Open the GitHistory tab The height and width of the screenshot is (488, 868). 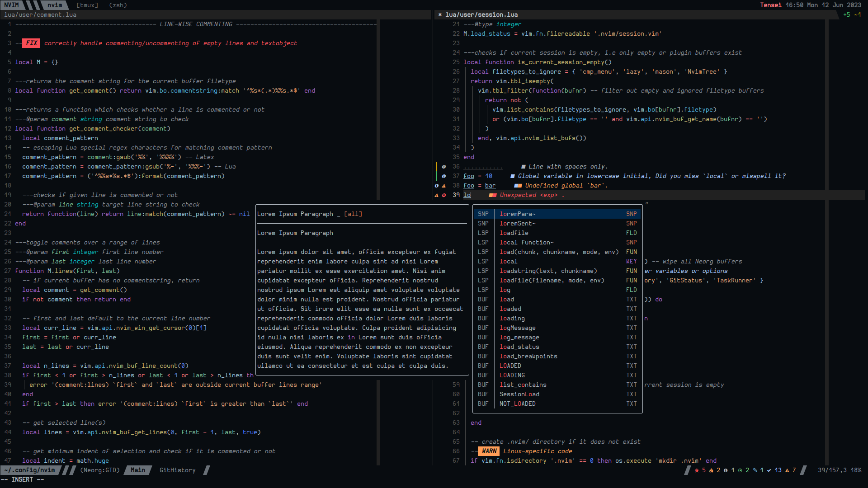click(177, 470)
